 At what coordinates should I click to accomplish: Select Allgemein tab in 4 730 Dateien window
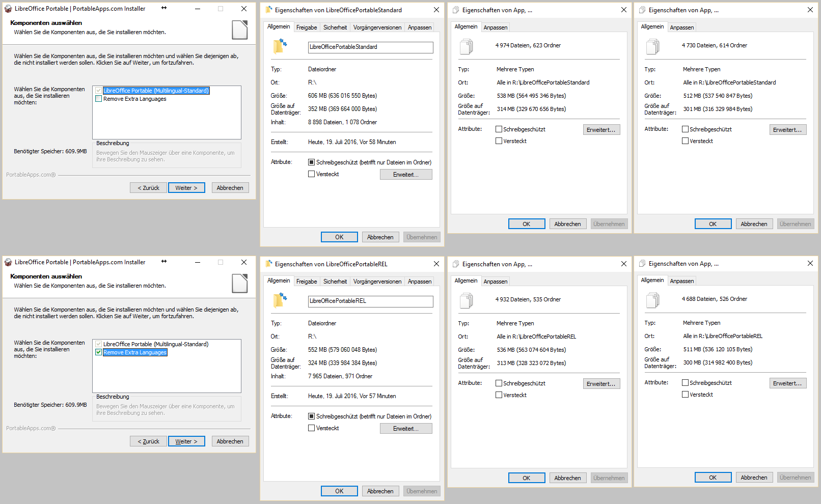[x=652, y=26]
